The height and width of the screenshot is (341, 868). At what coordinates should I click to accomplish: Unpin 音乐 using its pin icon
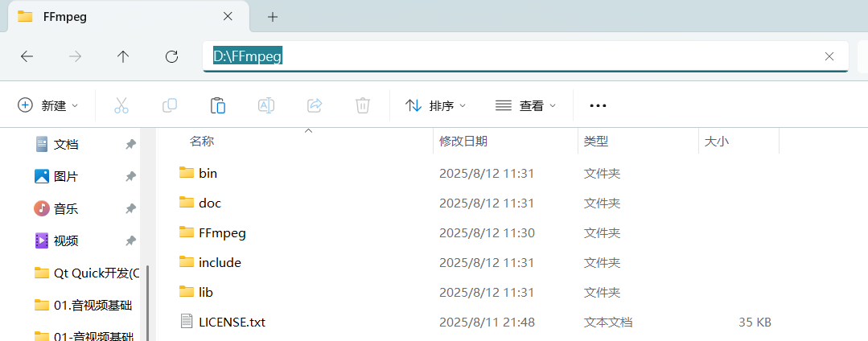click(130, 209)
